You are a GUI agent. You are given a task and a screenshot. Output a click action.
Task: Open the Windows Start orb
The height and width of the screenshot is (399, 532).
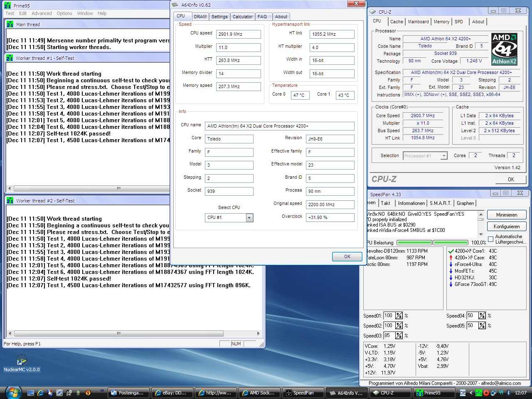click(x=13, y=392)
